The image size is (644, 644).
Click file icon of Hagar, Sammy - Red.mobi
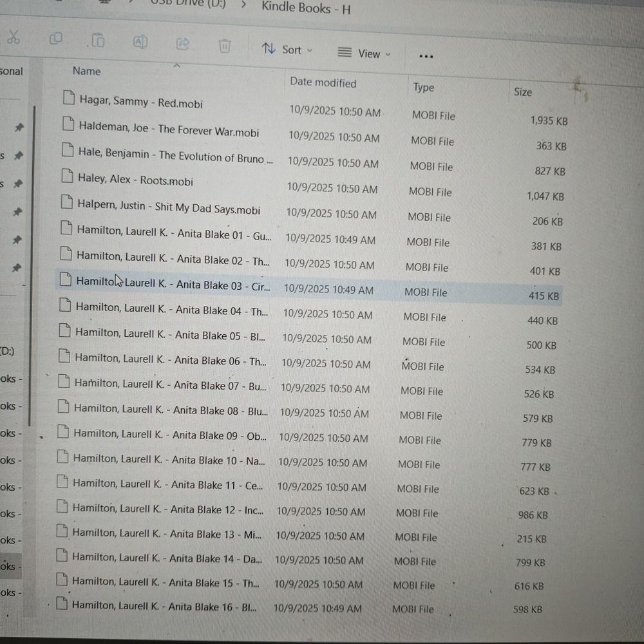pyautogui.click(x=69, y=98)
